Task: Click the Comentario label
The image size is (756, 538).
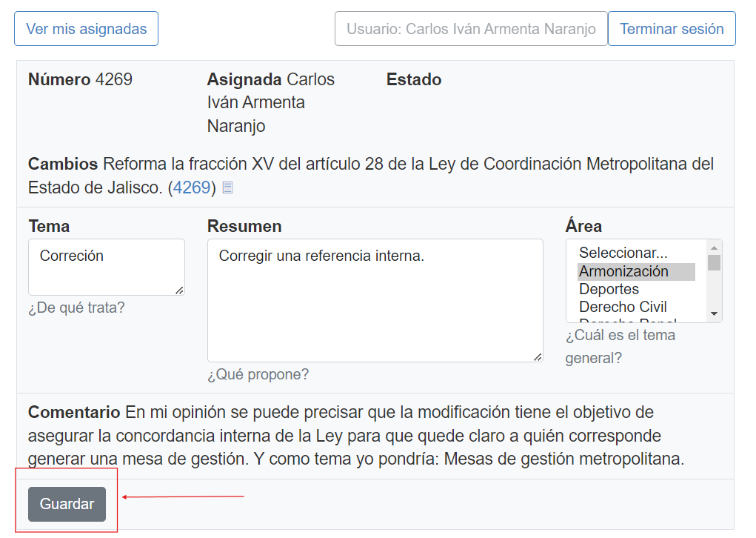Action: point(74,412)
